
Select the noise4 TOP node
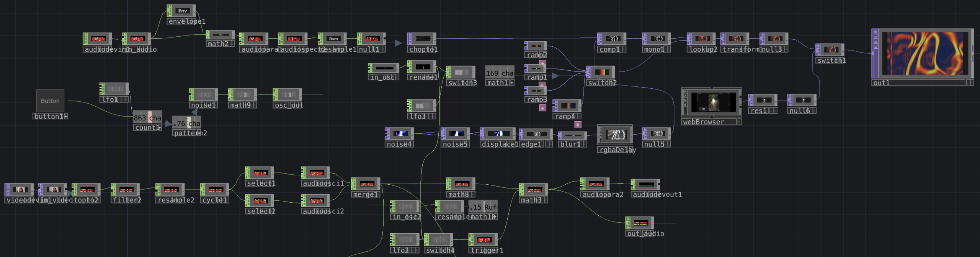(400, 134)
